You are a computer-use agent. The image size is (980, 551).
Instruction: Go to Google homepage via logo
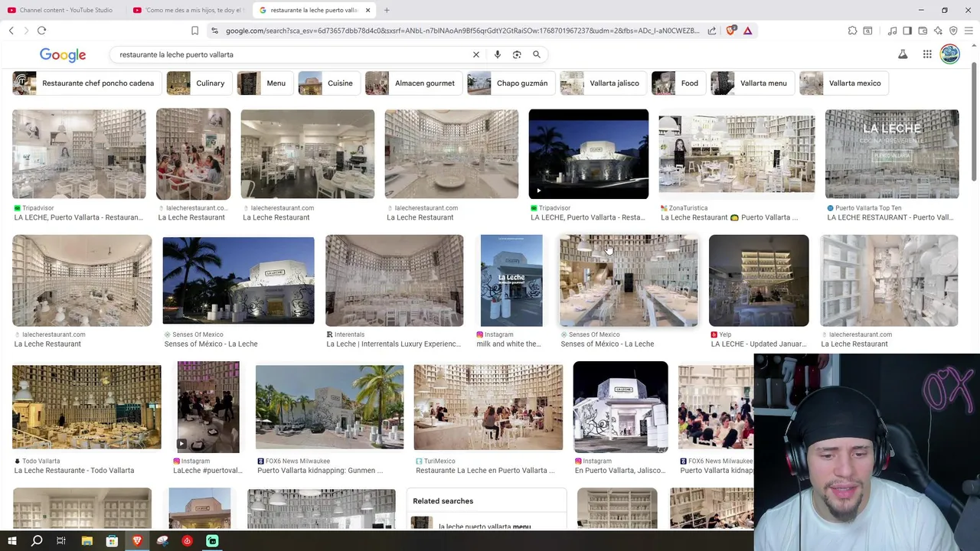pyautogui.click(x=63, y=55)
